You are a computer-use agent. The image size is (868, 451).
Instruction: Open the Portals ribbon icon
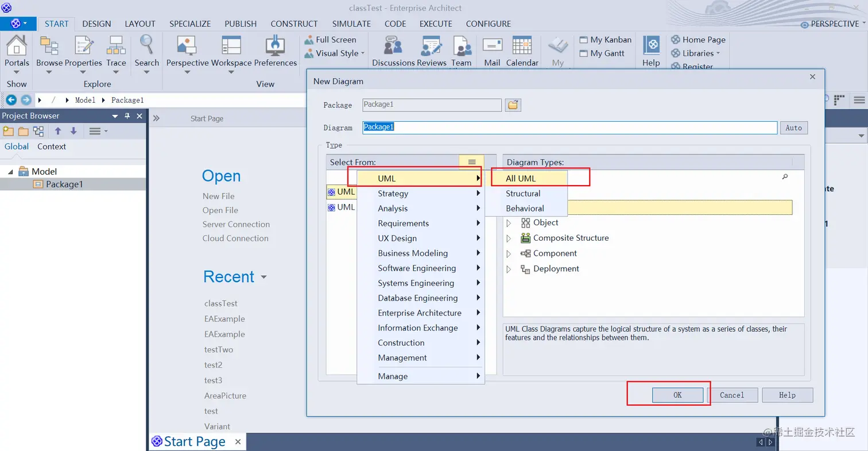coord(17,45)
